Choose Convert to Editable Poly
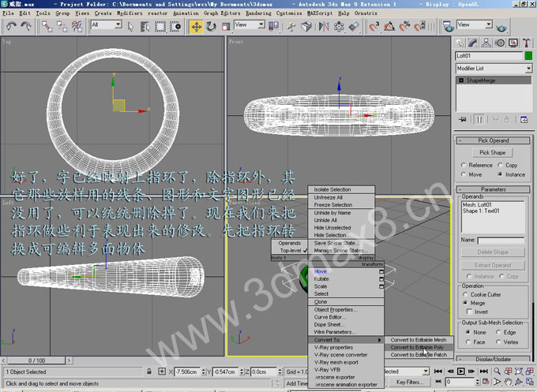The image size is (537, 392). tap(417, 347)
